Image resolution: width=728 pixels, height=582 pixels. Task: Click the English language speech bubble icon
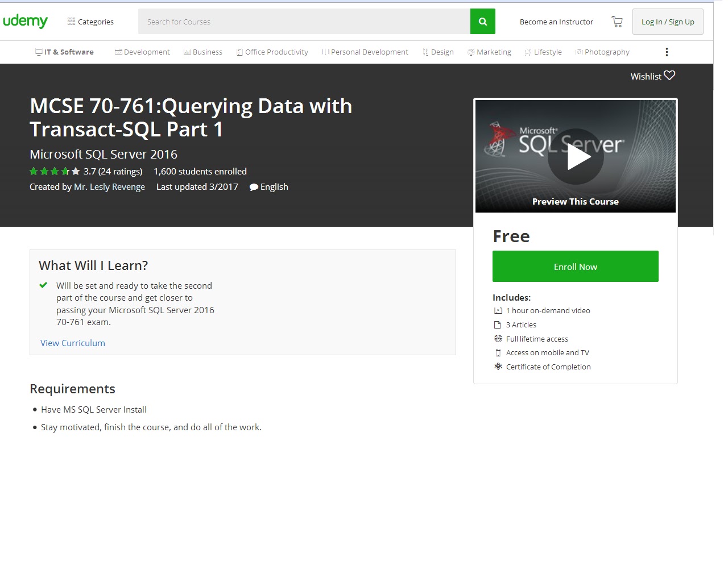(254, 187)
